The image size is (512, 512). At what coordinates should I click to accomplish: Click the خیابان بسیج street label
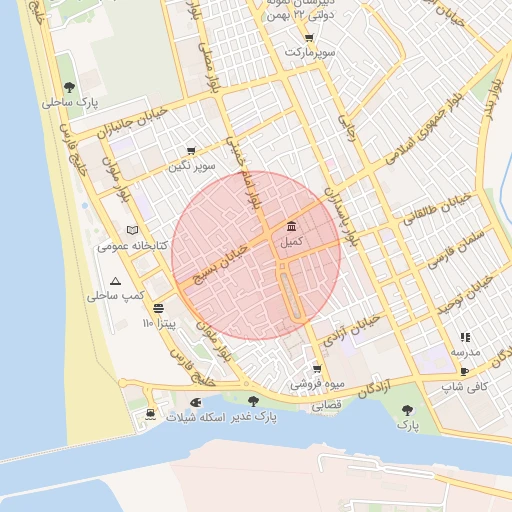coord(221,264)
